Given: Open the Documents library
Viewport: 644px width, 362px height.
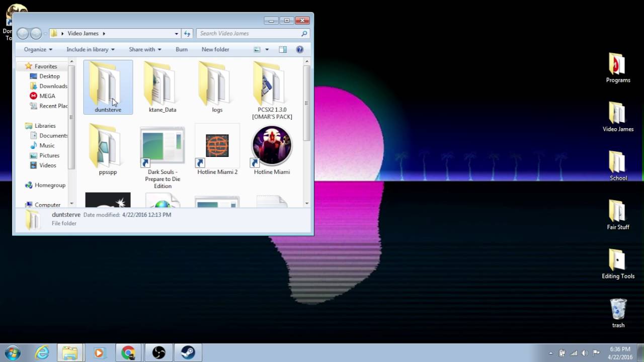Looking at the screenshot, I should [x=53, y=136].
